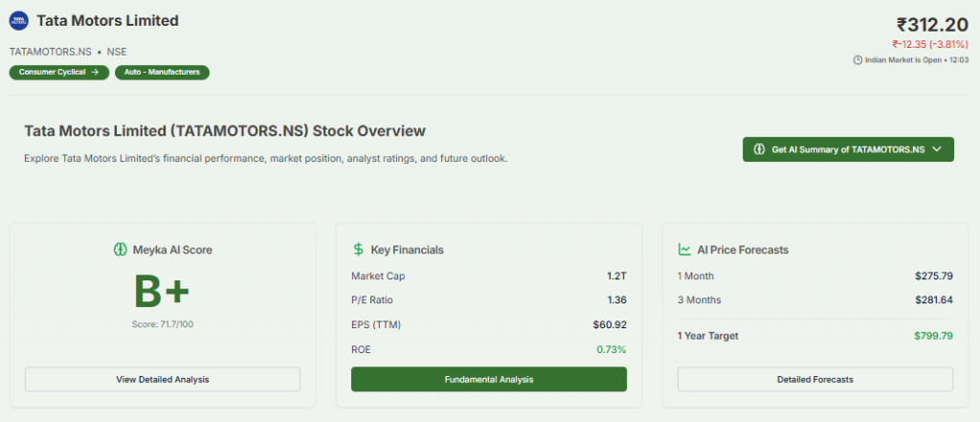
Task: Expand the AI Summary dropdown chevron
Action: click(936, 149)
